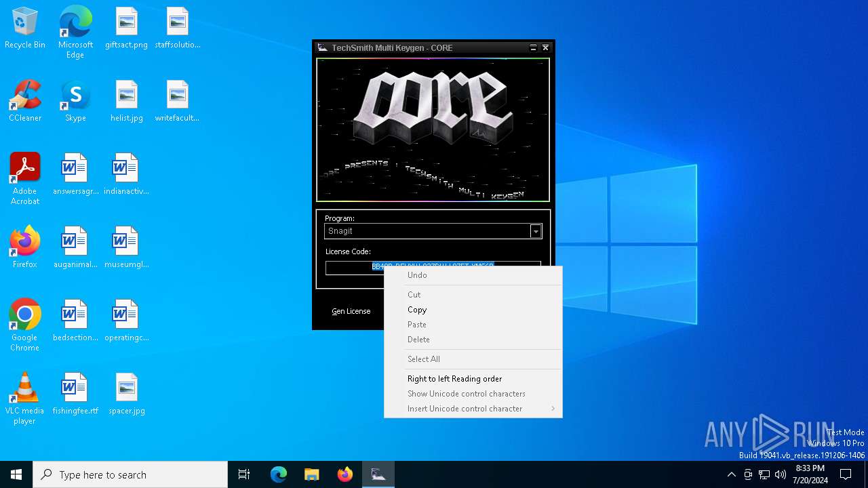
Task: Open Firefox from the taskbar
Action: (x=345, y=474)
